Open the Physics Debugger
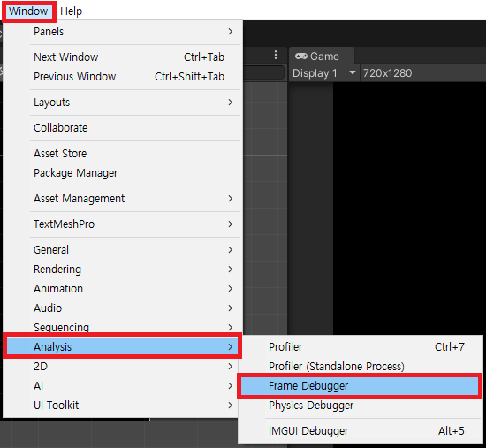 (361, 406)
